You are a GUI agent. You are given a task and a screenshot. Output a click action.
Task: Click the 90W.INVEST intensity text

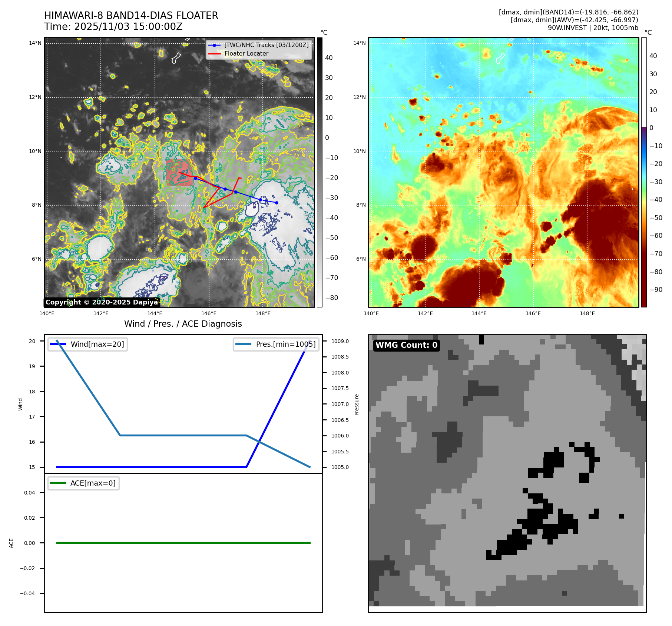coord(593,28)
